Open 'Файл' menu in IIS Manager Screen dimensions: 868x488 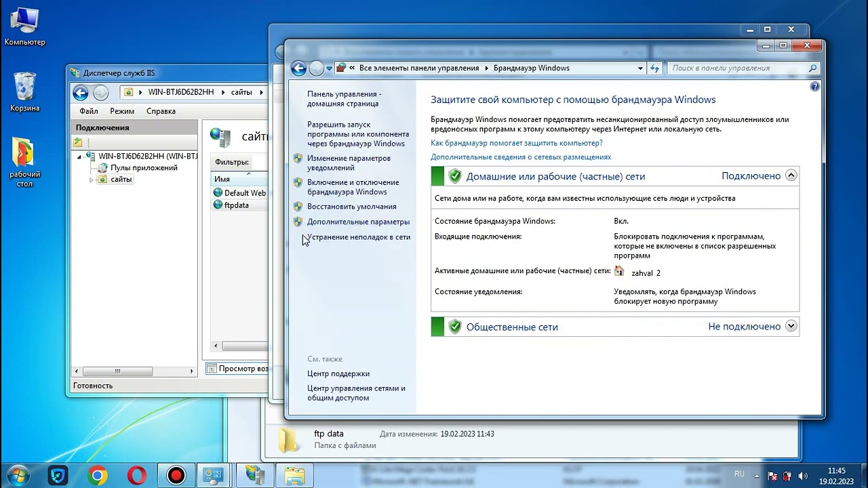point(89,111)
